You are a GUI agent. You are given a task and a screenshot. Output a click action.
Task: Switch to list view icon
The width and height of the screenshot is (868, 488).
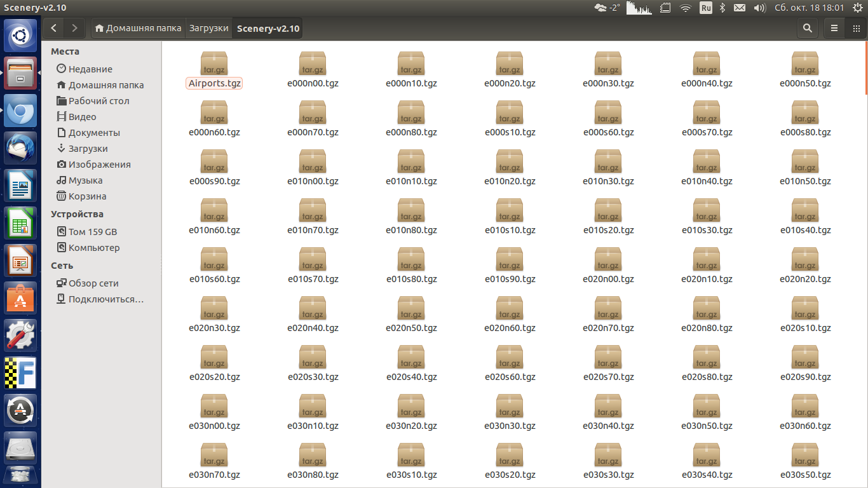834,28
